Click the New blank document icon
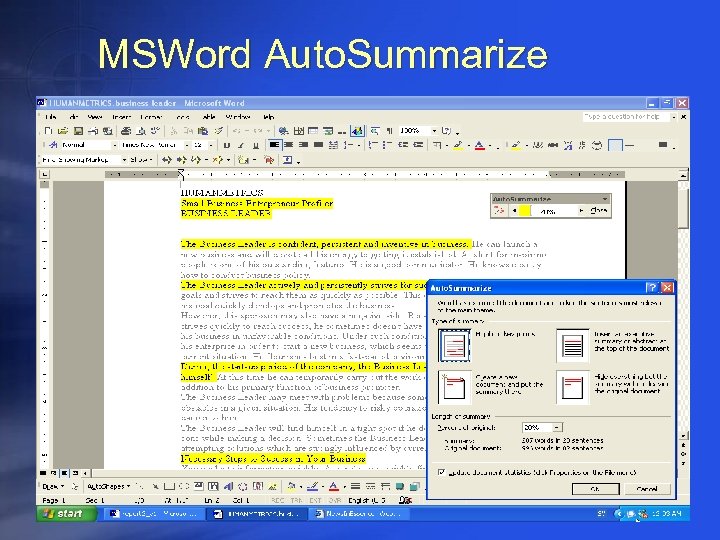720x540 pixels. [x=49, y=131]
